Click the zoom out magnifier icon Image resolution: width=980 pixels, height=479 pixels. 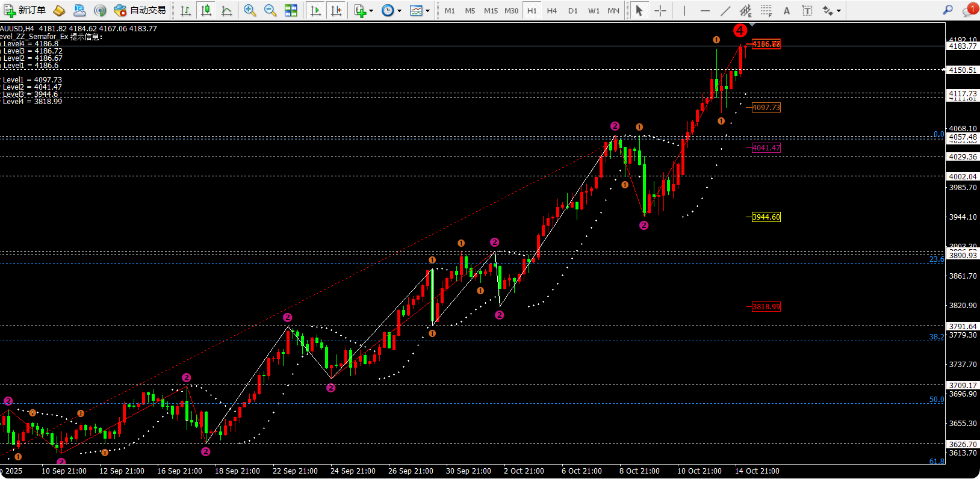(x=270, y=10)
